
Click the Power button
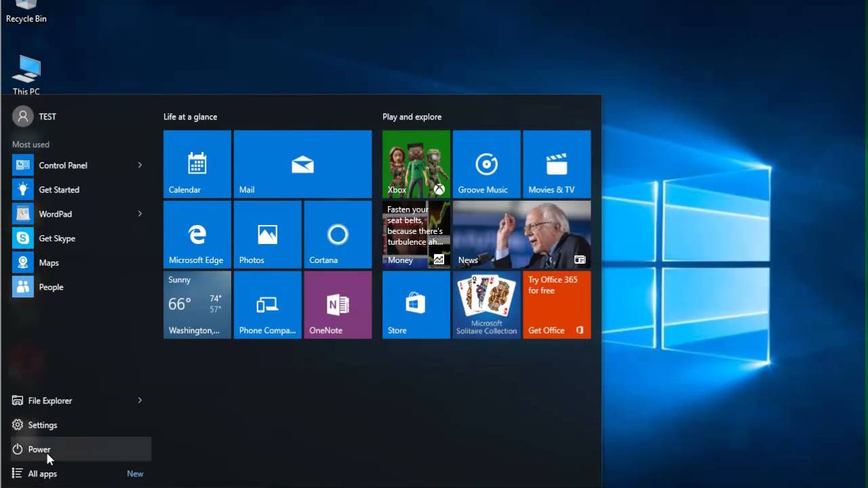81,449
